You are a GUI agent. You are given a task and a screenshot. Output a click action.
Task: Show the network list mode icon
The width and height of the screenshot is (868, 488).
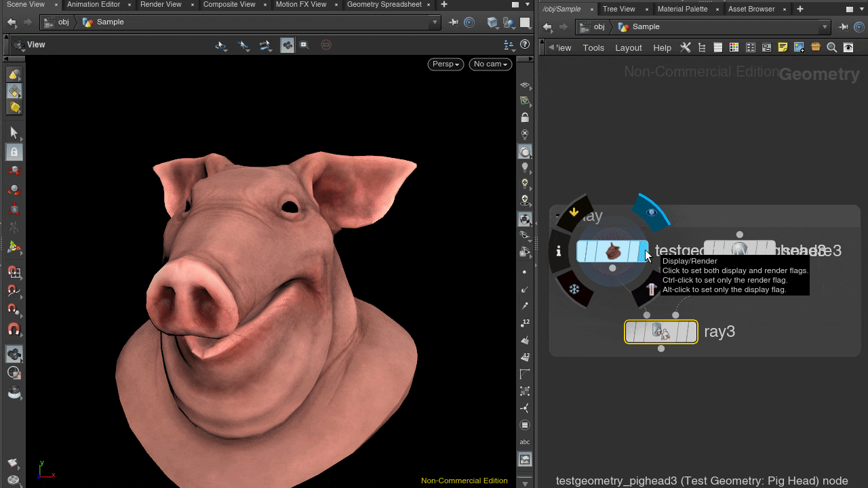[718, 47]
